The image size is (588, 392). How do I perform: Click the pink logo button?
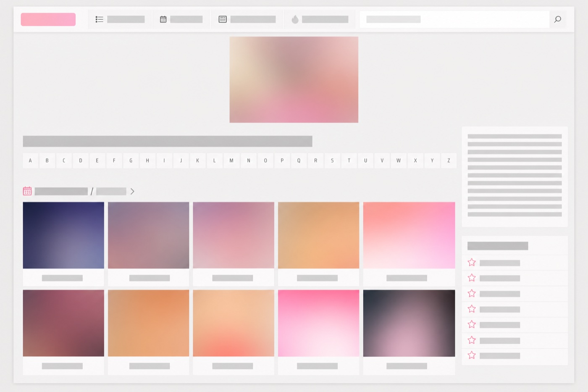tap(48, 19)
